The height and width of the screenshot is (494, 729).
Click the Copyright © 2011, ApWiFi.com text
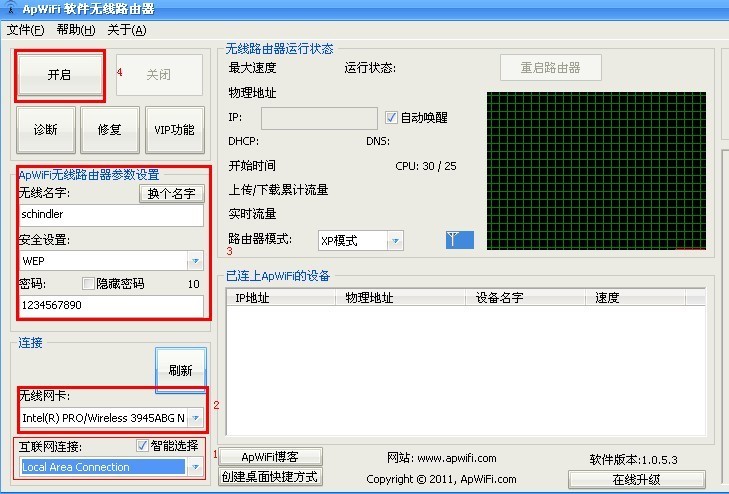click(441, 479)
